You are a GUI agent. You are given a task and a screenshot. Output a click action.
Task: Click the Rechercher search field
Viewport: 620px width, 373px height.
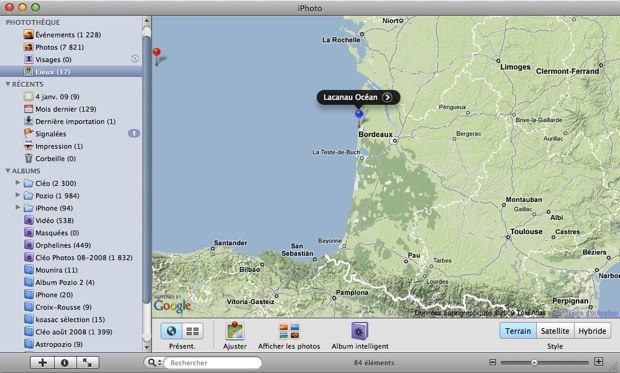point(212,363)
